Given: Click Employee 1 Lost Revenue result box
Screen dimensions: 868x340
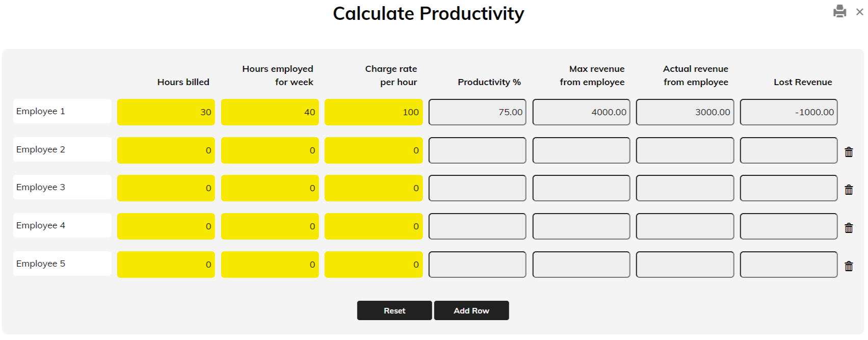Looking at the screenshot, I should coord(788,112).
